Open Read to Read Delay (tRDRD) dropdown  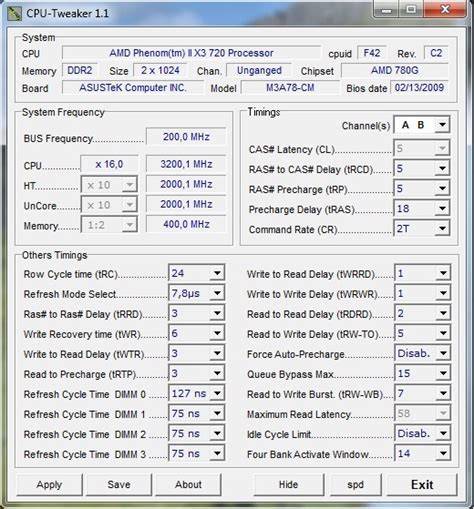click(x=422, y=313)
